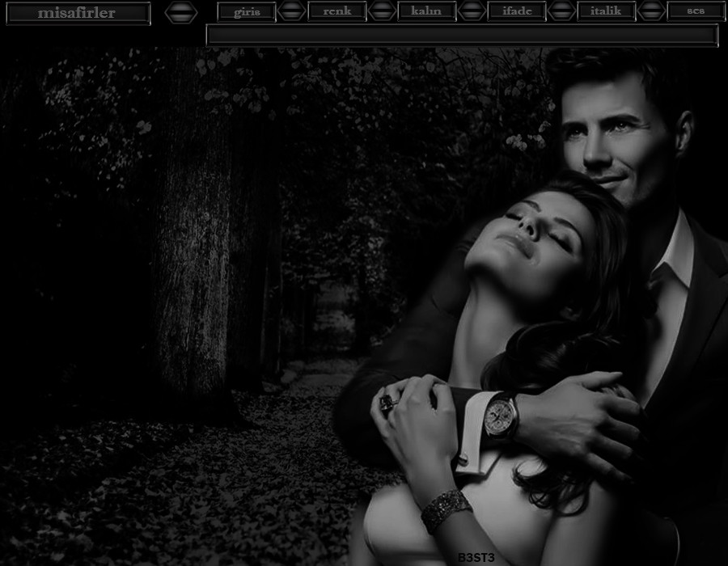The image size is (728, 566).
Task: Click hexagon icon between giris and renk
Action: click(x=291, y=11)
